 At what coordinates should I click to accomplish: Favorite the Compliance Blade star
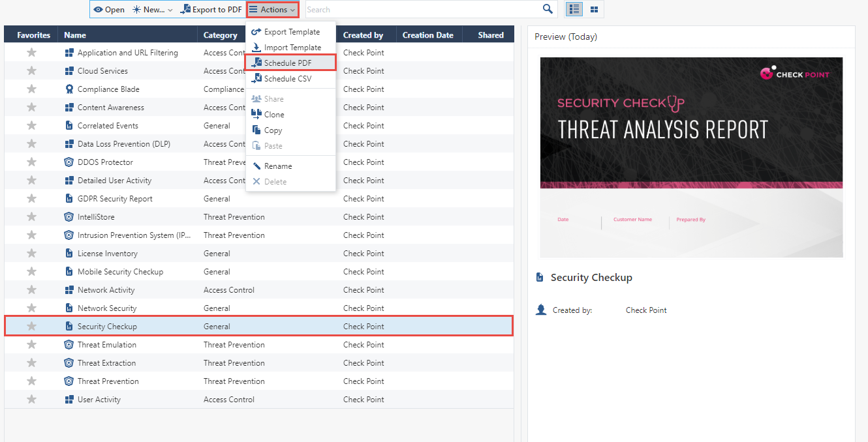point(31,89)
